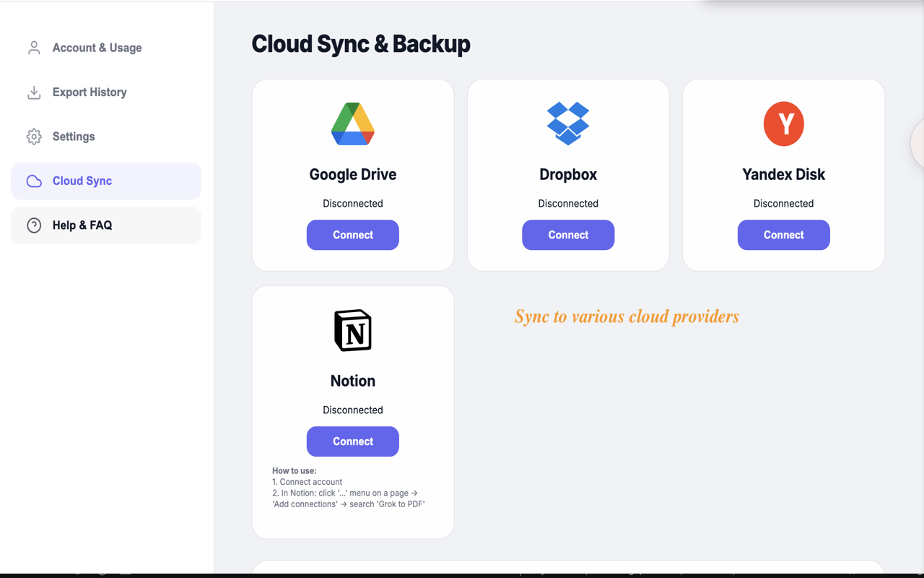Click the 'Add connections' instruction line
Viewport: 924px width, 578px height.
pos(349,504)
